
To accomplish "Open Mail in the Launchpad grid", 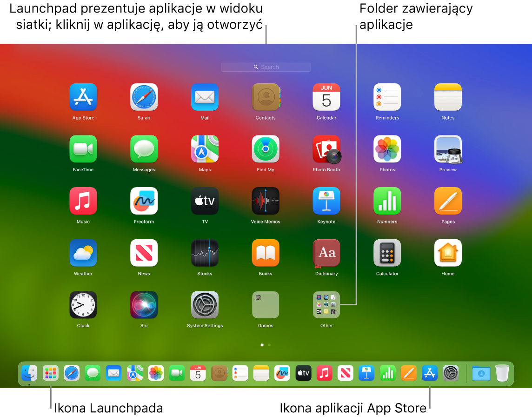I will pyautogui.click(x=205, y=97).
